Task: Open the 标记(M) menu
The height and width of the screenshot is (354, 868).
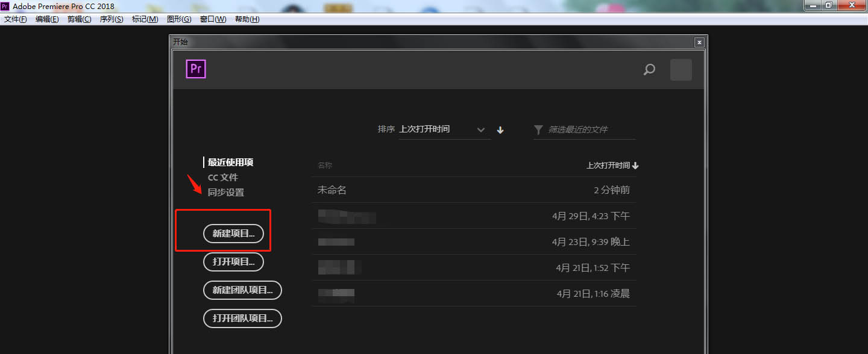Action: pyautogui.click(x=145, y=19)
